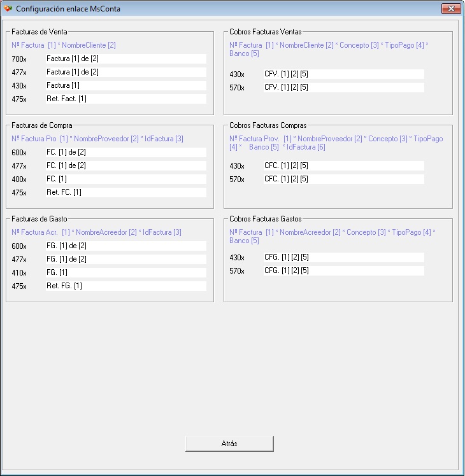This screenshot has height=476, width=465.
Task: Edit the 430x field in Cobros Facturas Gastos
Action: (344, 257)
